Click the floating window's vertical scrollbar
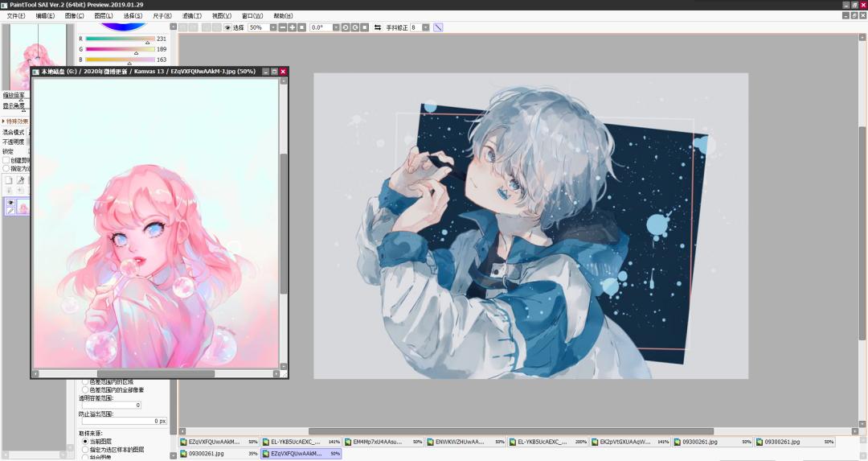 coord(284,224)
